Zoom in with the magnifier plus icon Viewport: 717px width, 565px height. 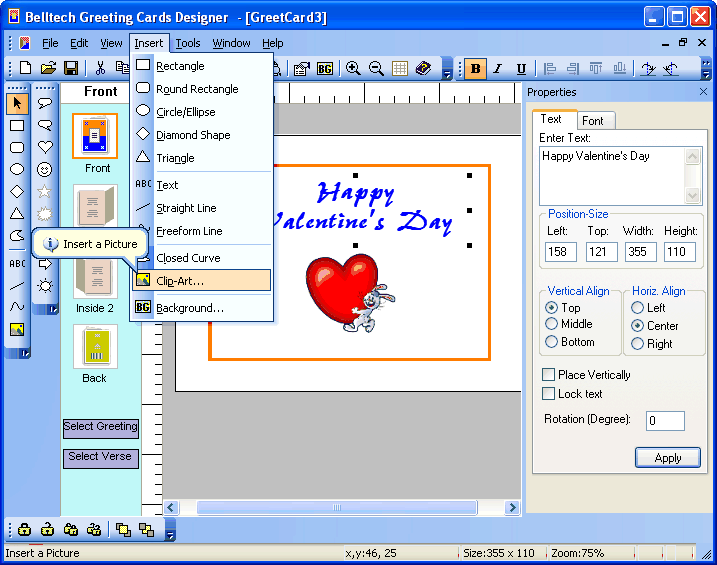coord(353,69)
